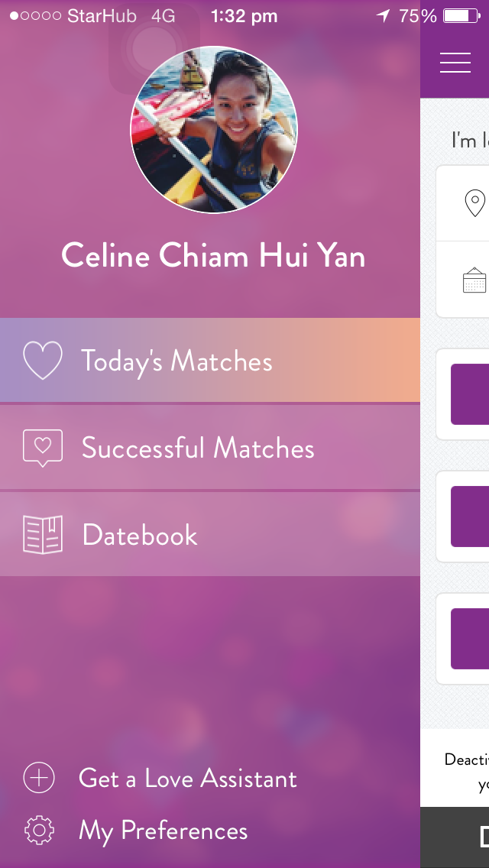This screenshot has height=868, width=489.
Task: Tap the second purple match card
Action: [470, 517]
